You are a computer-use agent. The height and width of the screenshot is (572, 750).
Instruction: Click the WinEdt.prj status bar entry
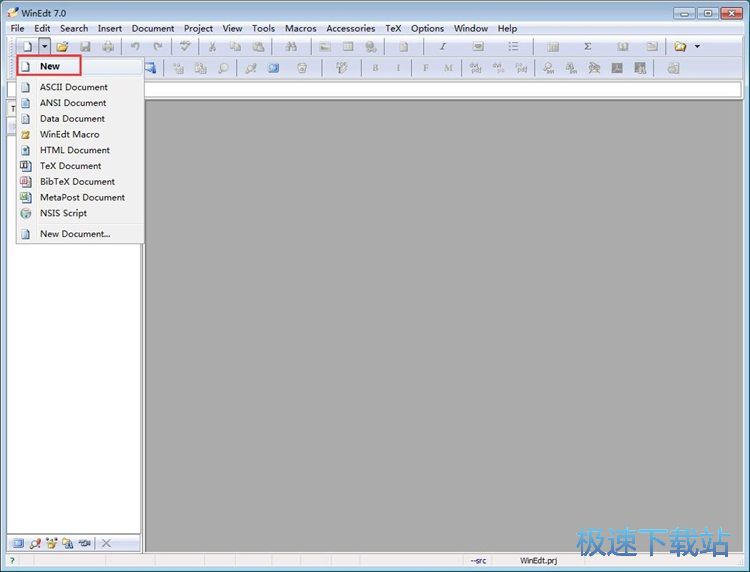coord(538,561)
